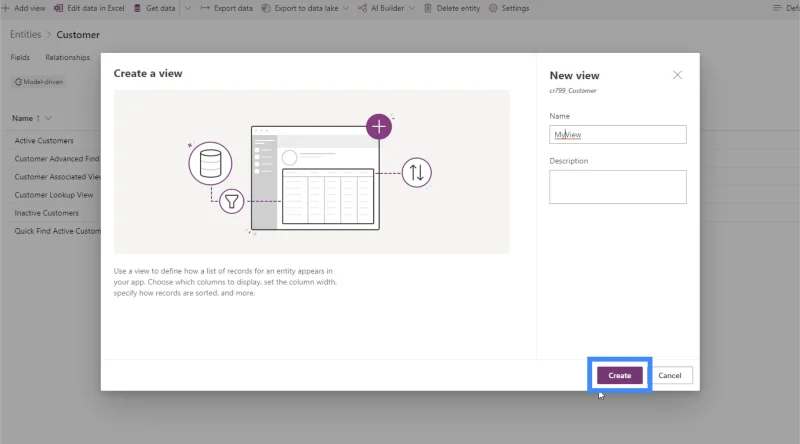The image size is (800, 444).
Task: Click the AI Builder icon
Action: [362, 8]
